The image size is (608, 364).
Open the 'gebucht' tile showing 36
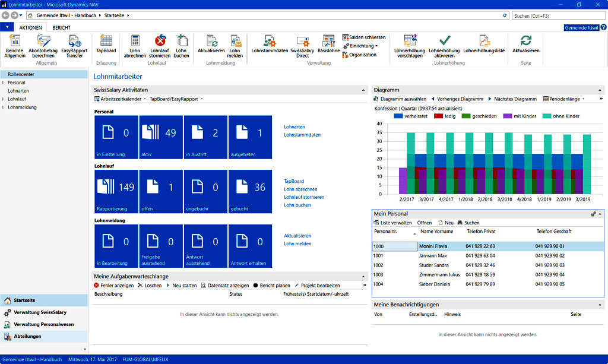click(250, 191)
